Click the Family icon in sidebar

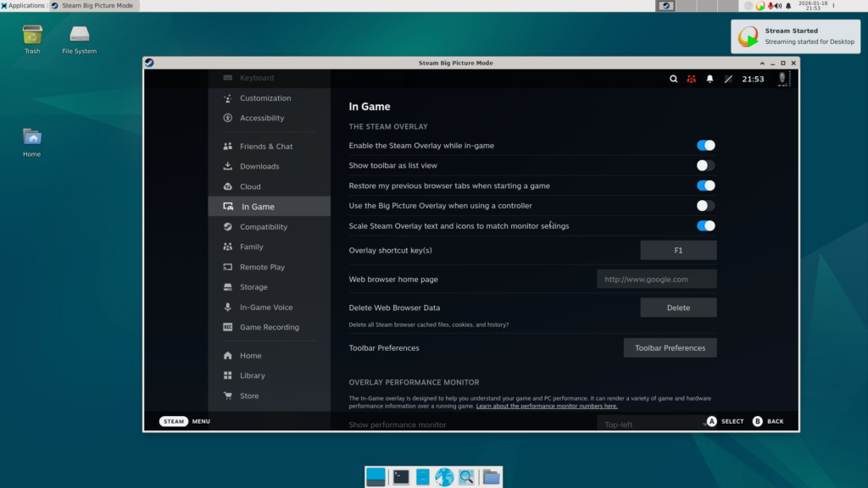coord(227,247)
